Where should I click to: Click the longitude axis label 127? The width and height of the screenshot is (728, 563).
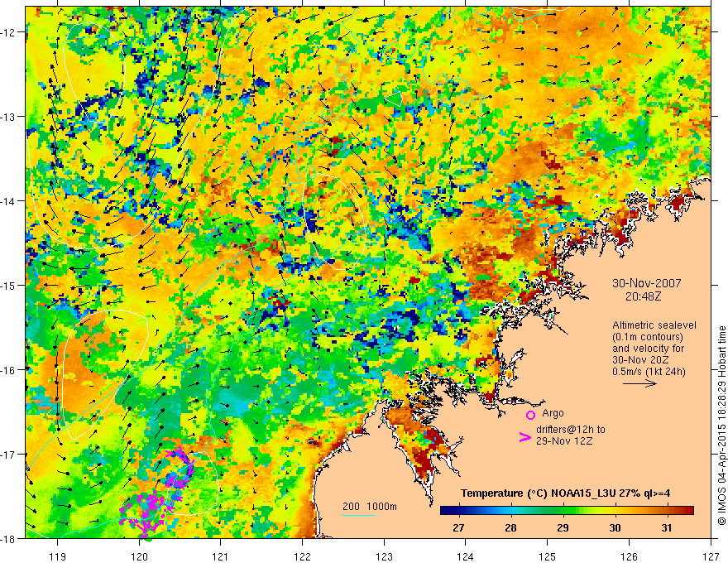[711, 556]
